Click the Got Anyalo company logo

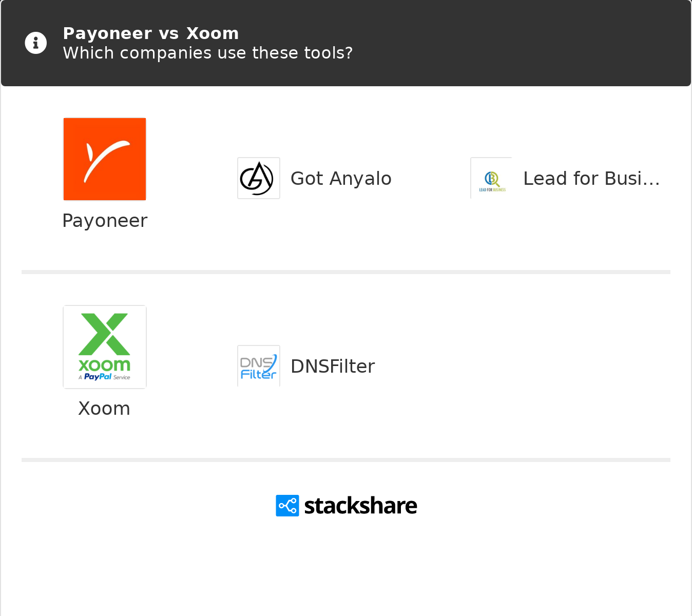259,178
